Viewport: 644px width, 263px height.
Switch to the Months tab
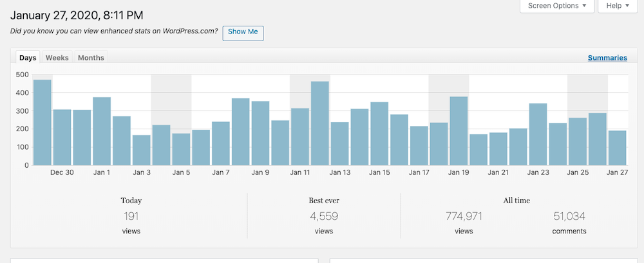pos(91,58)
